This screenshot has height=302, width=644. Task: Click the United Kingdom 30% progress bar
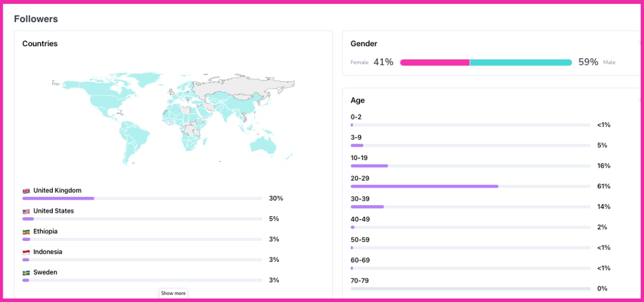(58, 198)
